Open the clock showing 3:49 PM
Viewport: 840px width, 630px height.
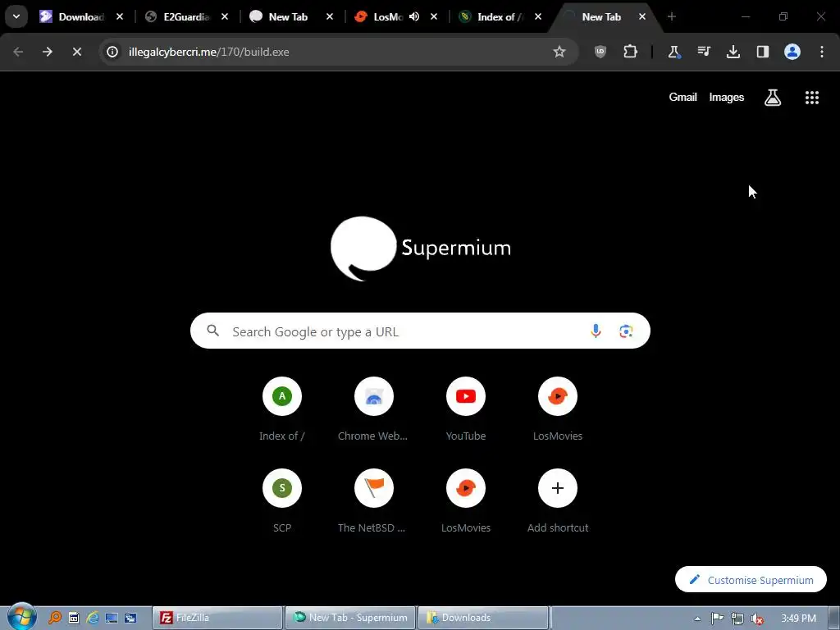tap(798, 619)
